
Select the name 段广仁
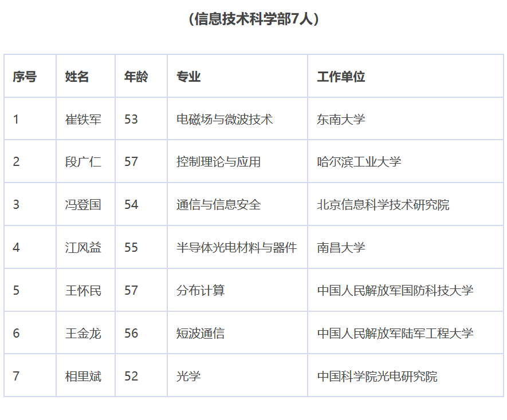pos(83,162)
